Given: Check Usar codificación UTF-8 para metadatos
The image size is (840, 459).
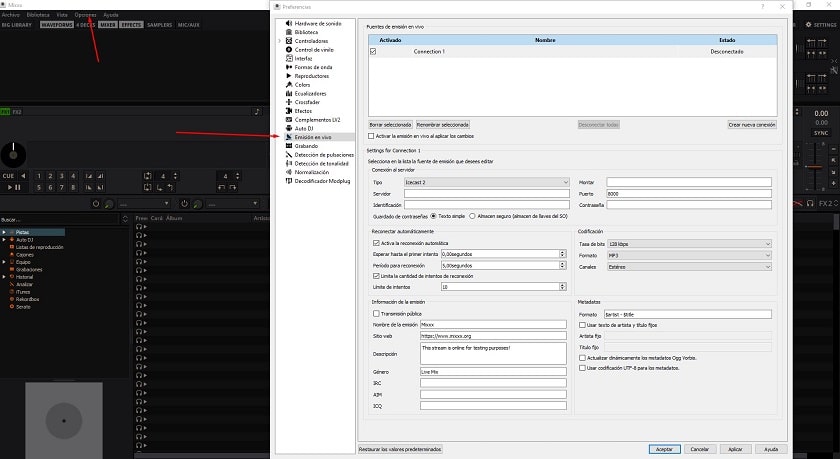Looking at the screenshot, I should coord(582,368).
